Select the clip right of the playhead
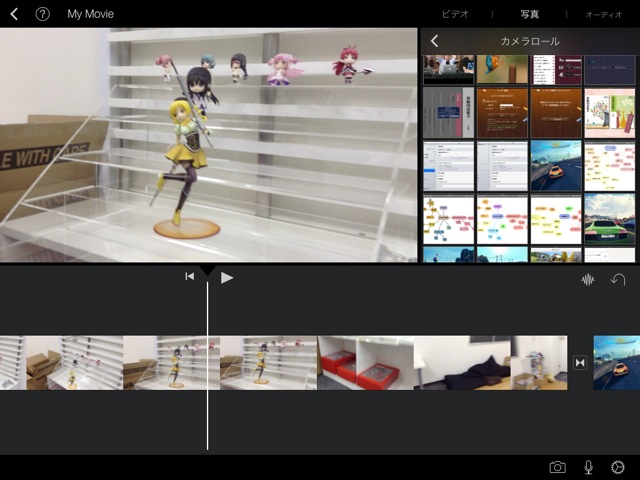The image size is (640, 480). click(269, 362)
